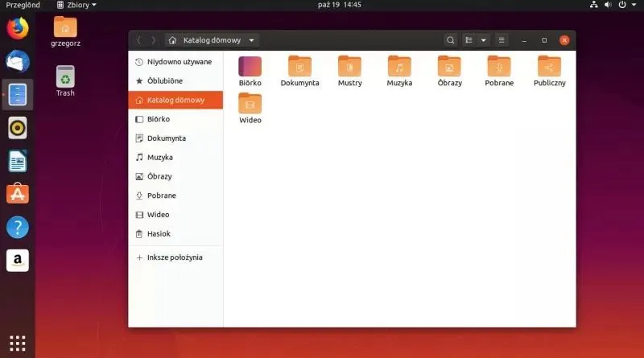This screenshot has width=644, height=358.
Task: Open network status icon in top bar
Action: 594,5
